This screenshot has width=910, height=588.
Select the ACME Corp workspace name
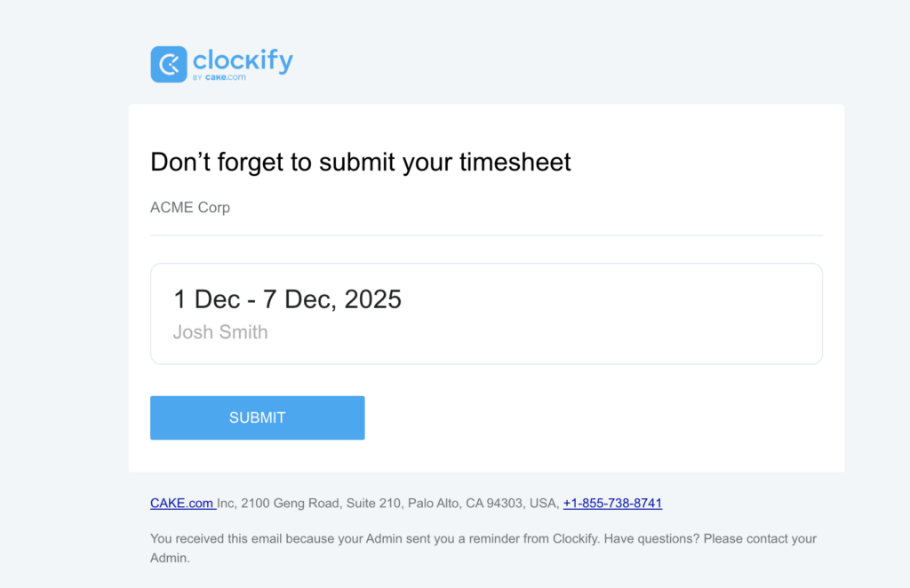coord(190,208)
